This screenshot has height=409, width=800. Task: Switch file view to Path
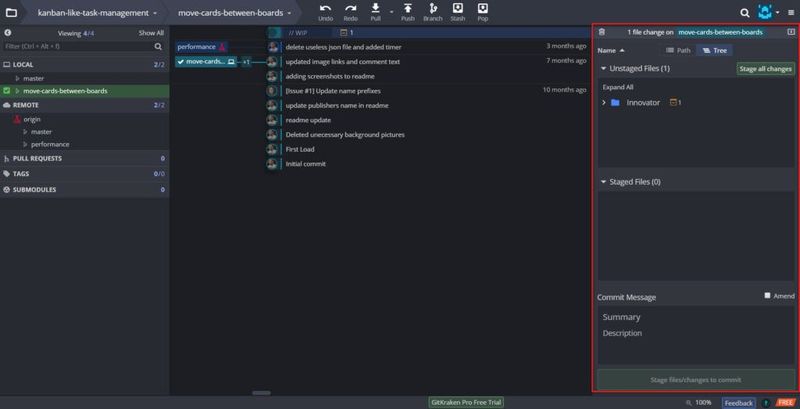[678, 49]
